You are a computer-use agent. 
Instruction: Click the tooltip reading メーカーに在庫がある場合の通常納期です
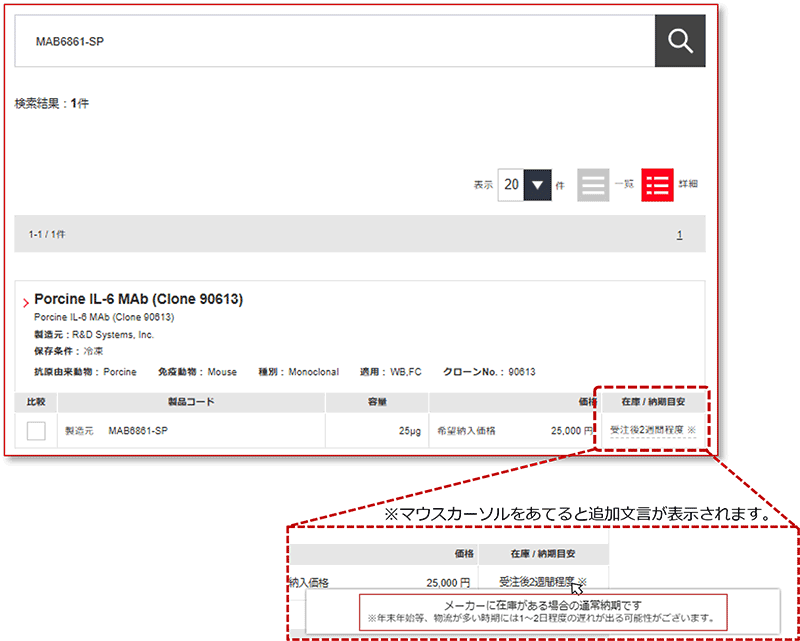[x=542, y=603]
